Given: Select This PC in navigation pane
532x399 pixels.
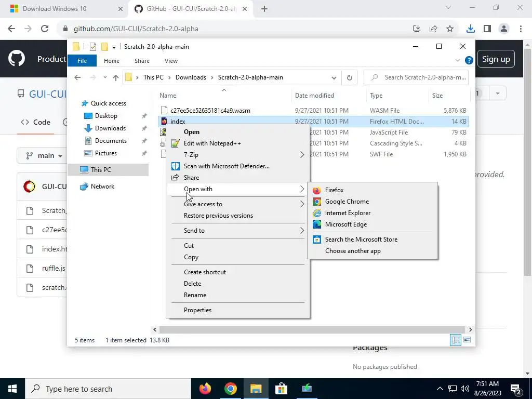Looking at the screenshot, I should 108,170.
